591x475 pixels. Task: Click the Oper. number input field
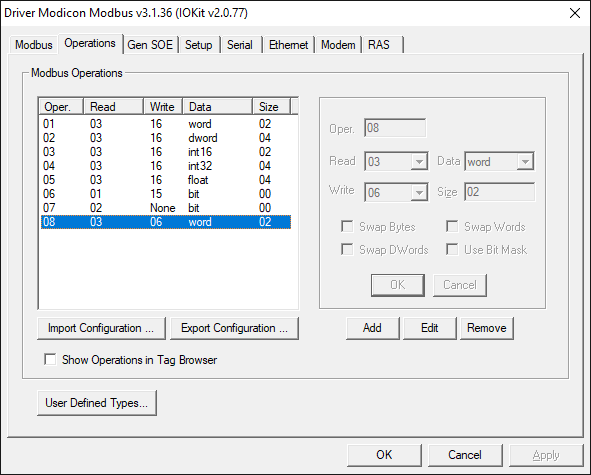click(x=395, y=128)
